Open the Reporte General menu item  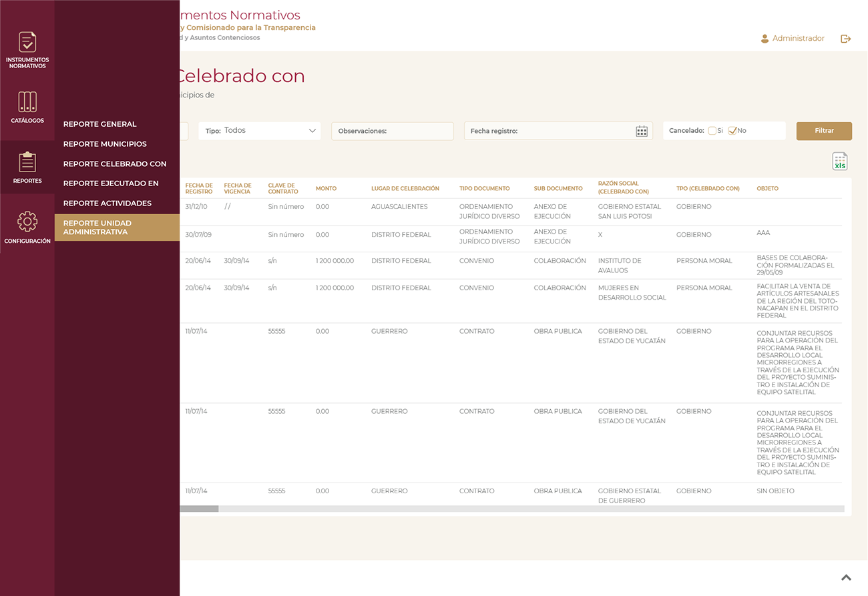point(99,124)
